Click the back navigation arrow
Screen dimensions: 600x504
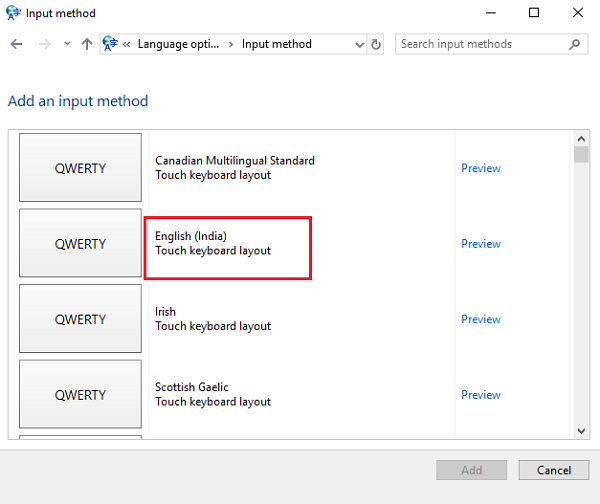tap(16, 44)
